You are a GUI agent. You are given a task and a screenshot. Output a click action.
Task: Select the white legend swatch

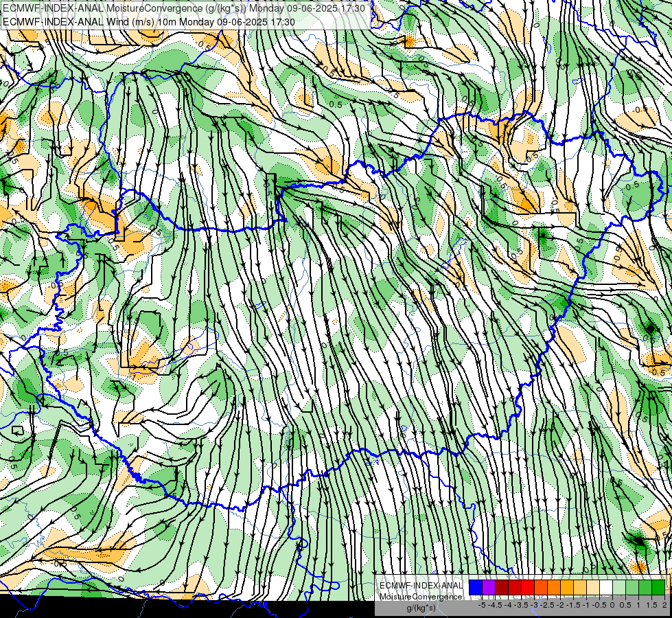tap(606, 588)
